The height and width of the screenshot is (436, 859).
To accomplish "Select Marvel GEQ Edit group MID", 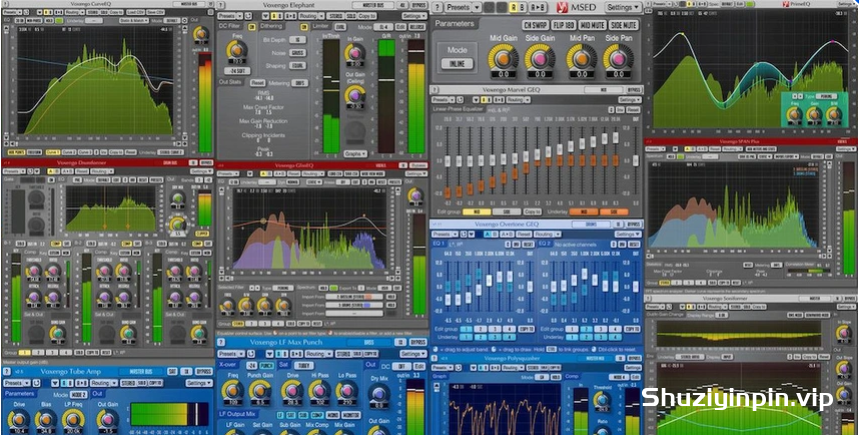I will pyautogui.click(x=477, y=211).
